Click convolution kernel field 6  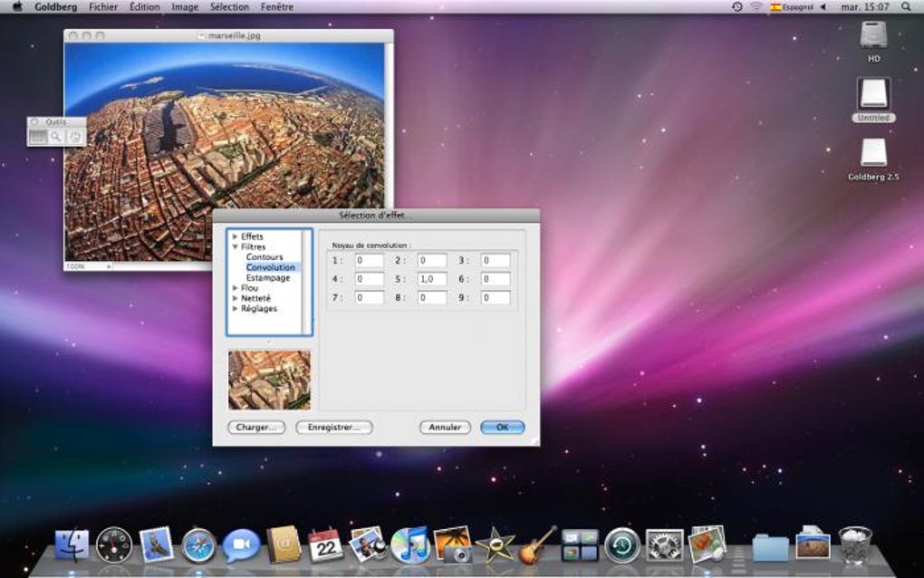pos(496,279)
